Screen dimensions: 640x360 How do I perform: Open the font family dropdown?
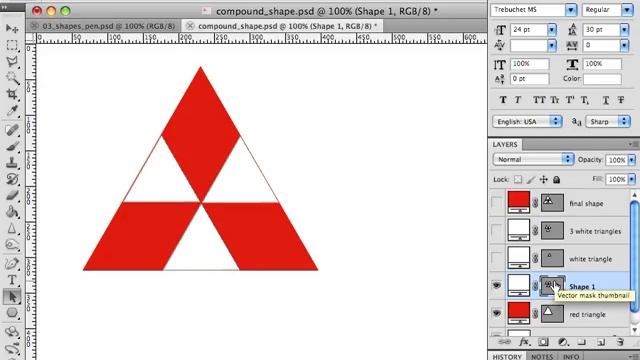click(571, 10)
